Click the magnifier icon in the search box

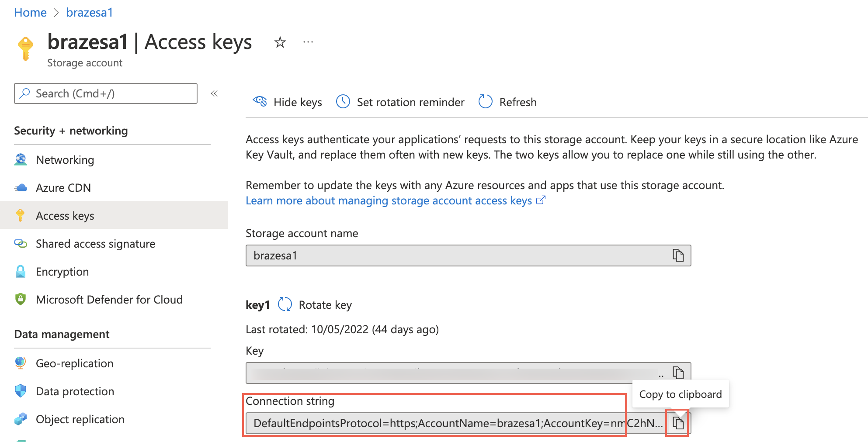(x=25, y=93)
